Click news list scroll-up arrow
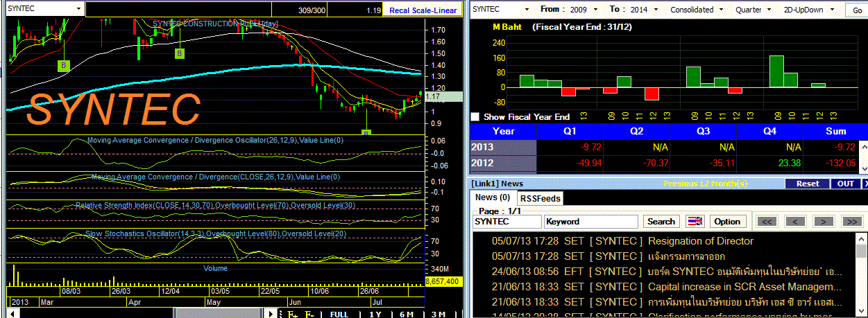The width and height of the screenshot is (868, 318). tap(862, 239)
